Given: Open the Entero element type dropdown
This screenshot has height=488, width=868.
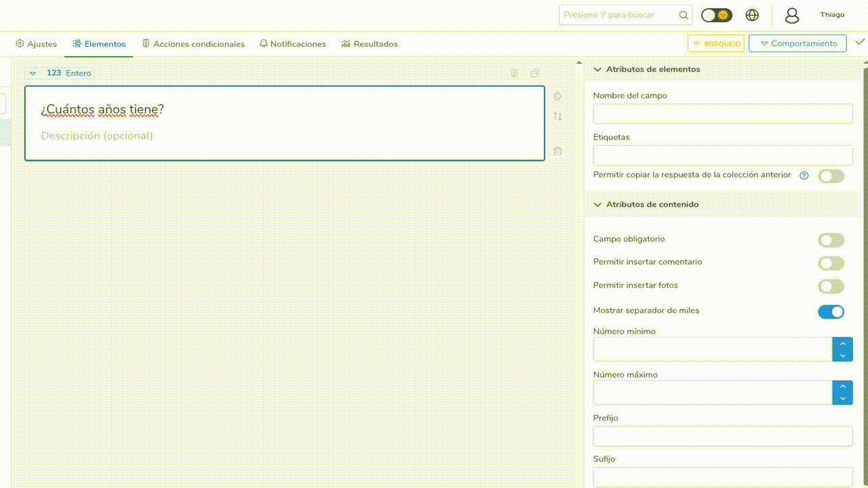Looking at the screenshot, I should pyautogui.click(x=33, y=73).
